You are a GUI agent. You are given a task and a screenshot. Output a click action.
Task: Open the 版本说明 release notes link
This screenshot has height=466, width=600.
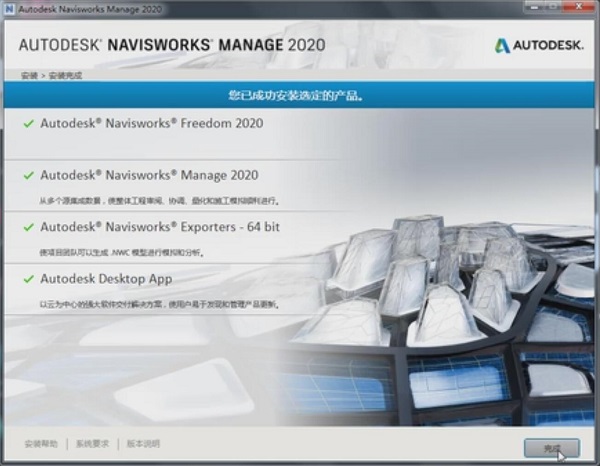pyautogui.click(x=143, y=444)
